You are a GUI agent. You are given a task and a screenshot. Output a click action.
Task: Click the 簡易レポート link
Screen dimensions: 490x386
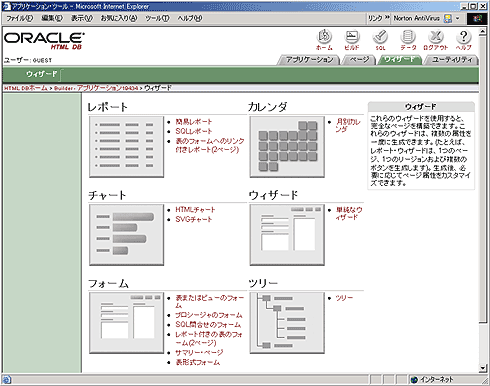coord(194,122)
